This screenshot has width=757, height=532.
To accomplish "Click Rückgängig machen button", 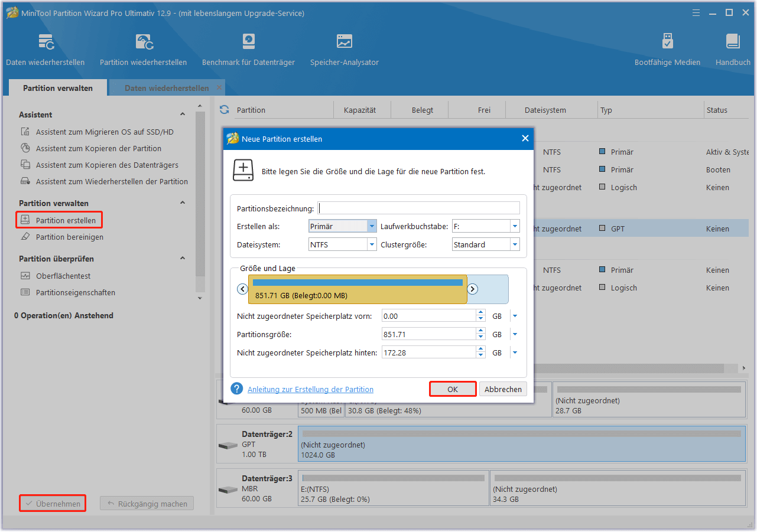I will click(x=147, y=504).
